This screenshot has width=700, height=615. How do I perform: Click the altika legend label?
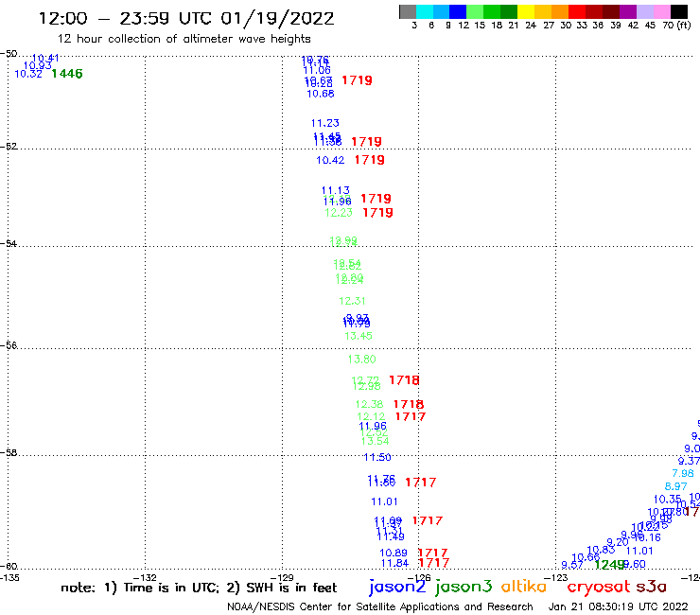(x=523, y=587)
